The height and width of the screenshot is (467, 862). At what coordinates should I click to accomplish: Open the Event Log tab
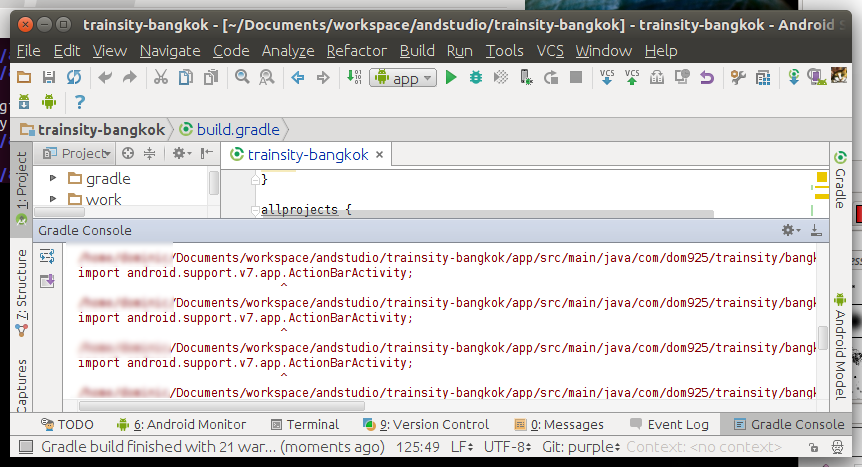669,425
